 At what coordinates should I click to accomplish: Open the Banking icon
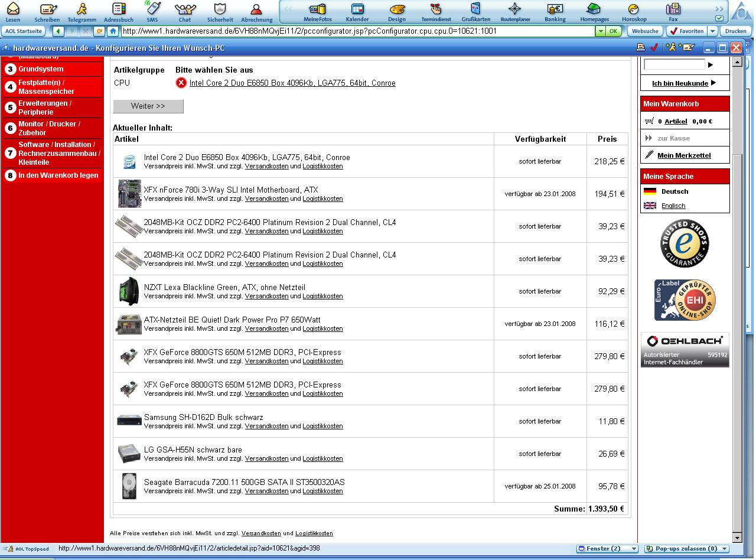[x=555, y=11]
